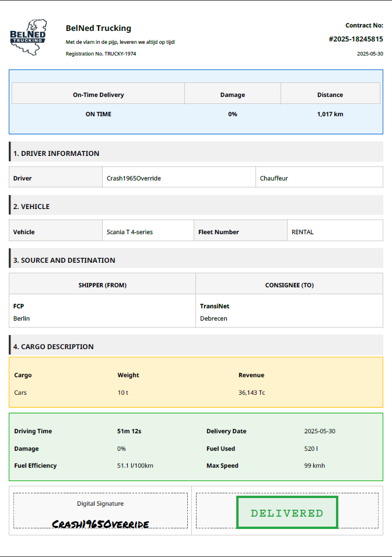This screenshot has height=557, width=392.
Task: Click driver name Crash1965Override in table
Action: pyautogui.click(x=134, y=178)
